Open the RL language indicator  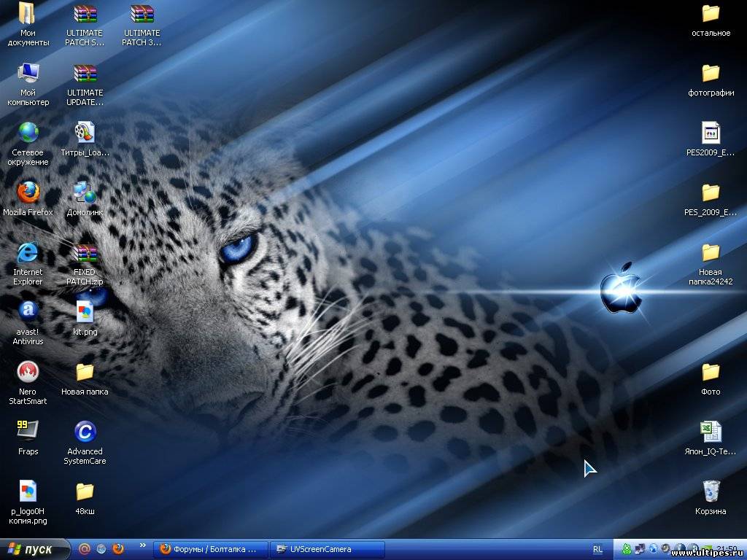tap(597, 549)
